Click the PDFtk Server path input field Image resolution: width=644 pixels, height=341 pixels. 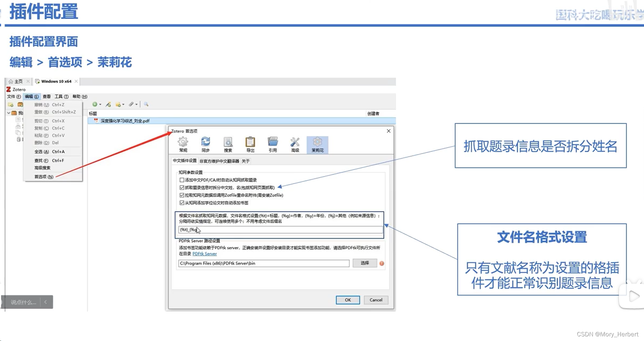coord(264,263)
